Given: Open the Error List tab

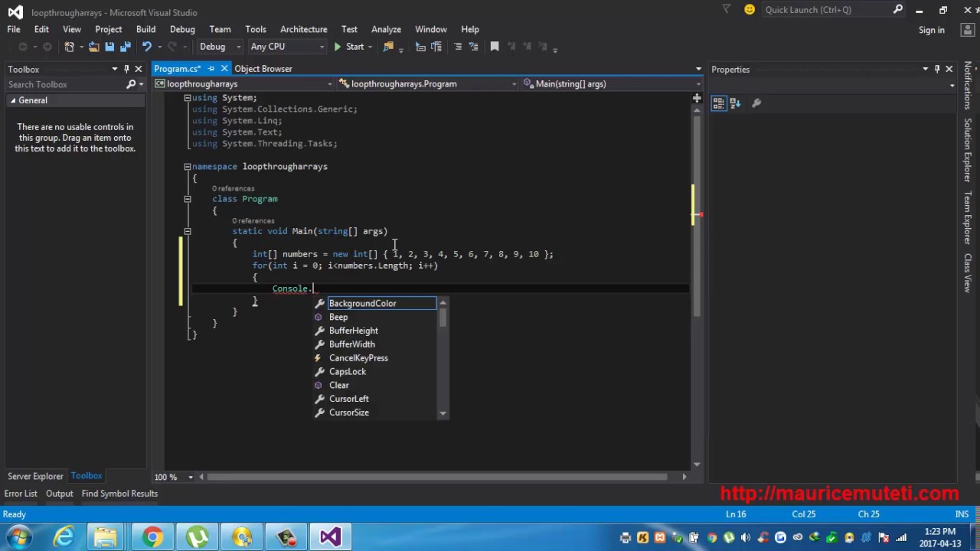Looking at the screenshot, I should click(21, 494).
